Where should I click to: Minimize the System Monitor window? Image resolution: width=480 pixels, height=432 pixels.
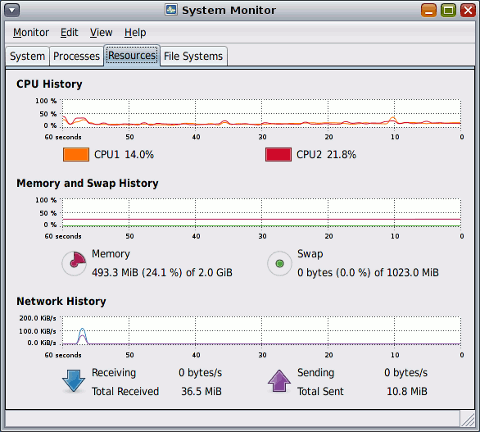429,10
